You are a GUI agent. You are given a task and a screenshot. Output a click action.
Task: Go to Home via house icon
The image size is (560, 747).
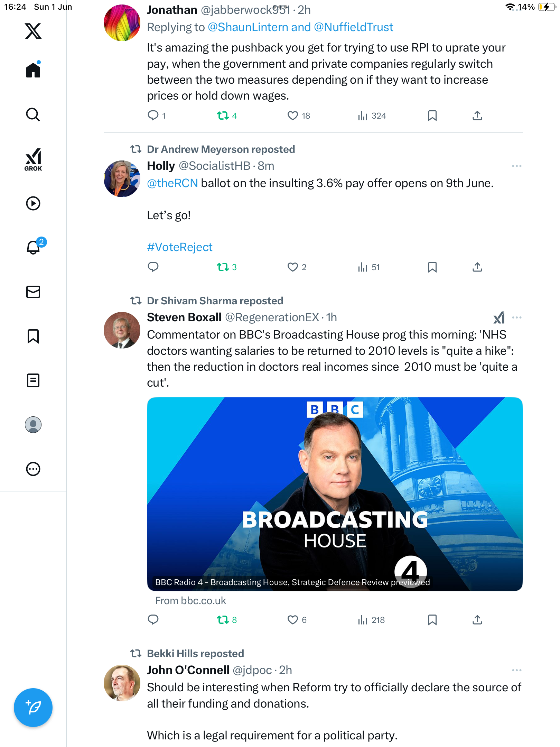tap(33, 70)
